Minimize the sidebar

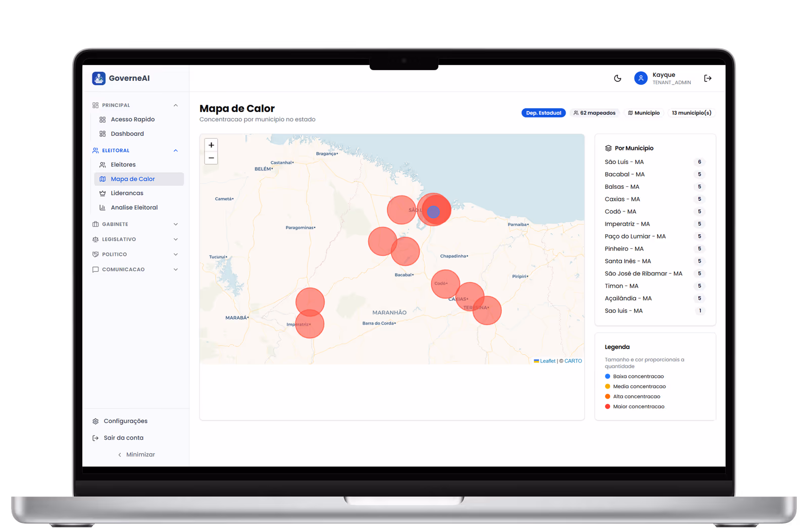click(x=136, y=454)
